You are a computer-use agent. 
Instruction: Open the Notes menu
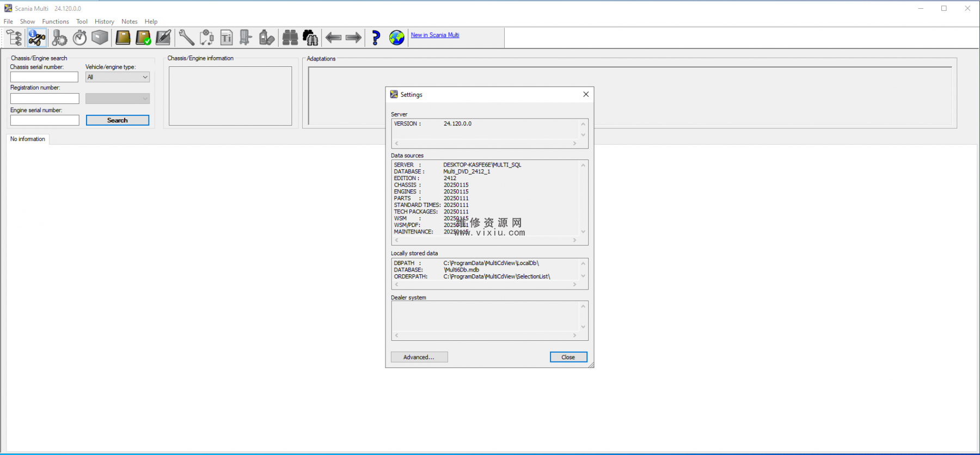click(x=130, y=22)
